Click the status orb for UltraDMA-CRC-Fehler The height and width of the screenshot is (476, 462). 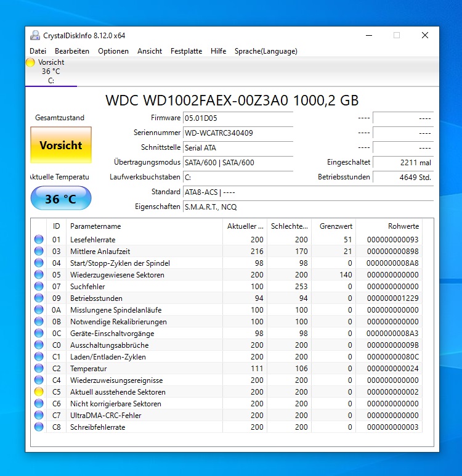39,415
